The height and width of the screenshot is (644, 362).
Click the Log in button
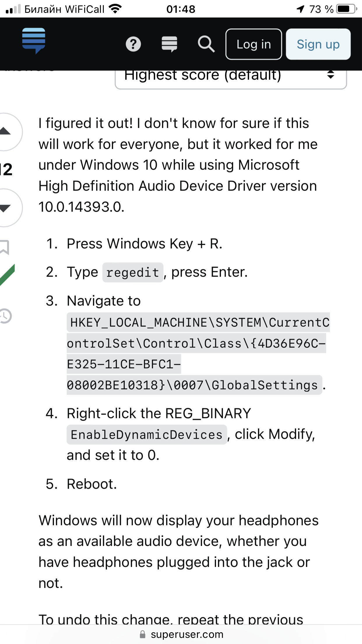(254, 44)
